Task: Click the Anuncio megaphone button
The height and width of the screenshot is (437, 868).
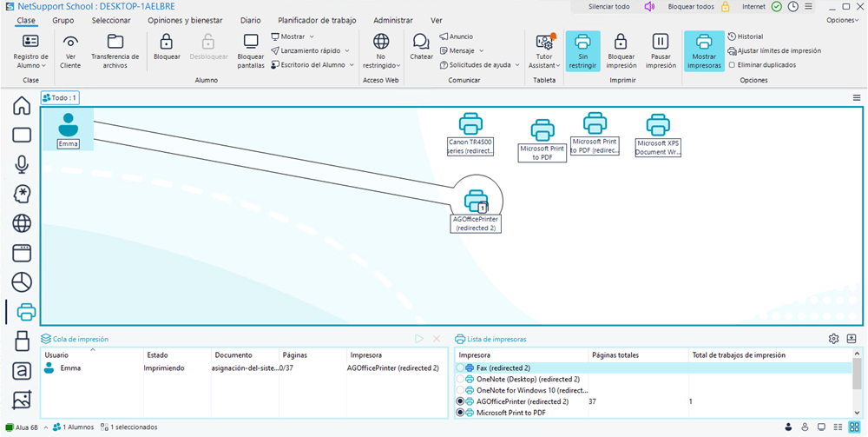Action: pyautogui.click(x=457, y=36)
